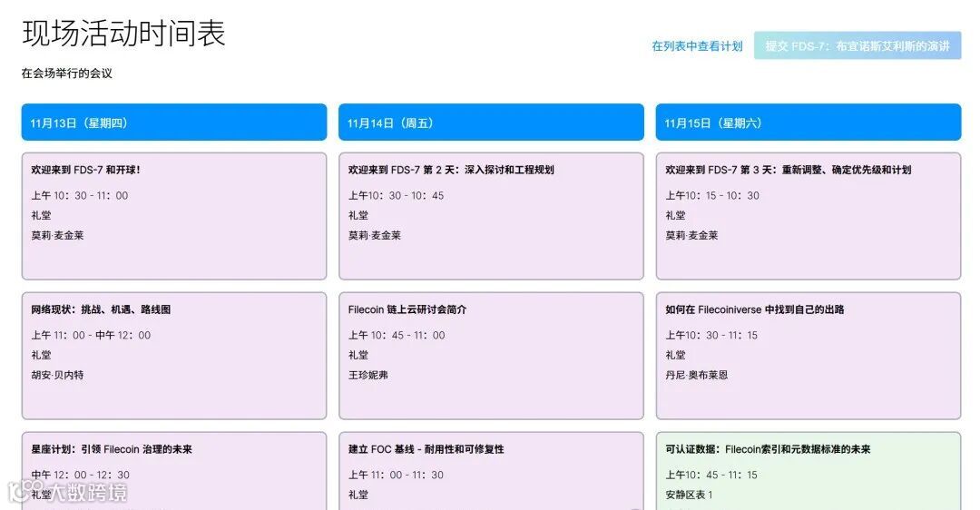
Task: Click location 安静区表 1
Action: pyautogui.click(x=689, y=495)
